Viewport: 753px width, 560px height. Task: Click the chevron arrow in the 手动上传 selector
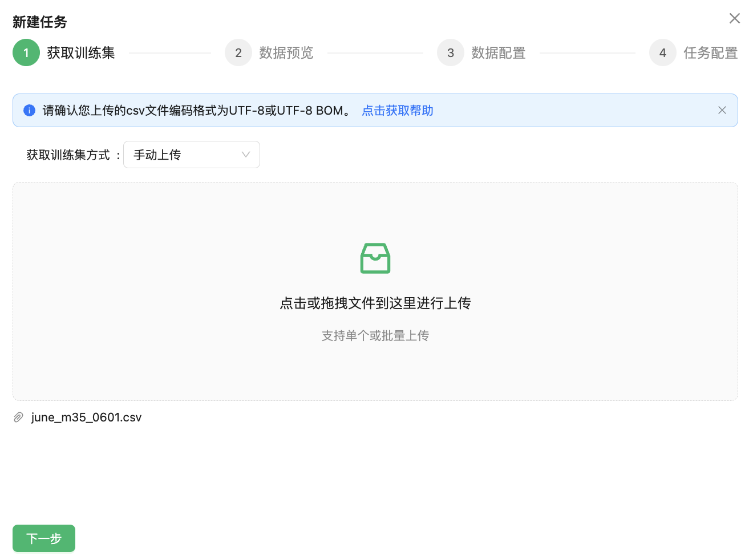click(x=246, y=155)
